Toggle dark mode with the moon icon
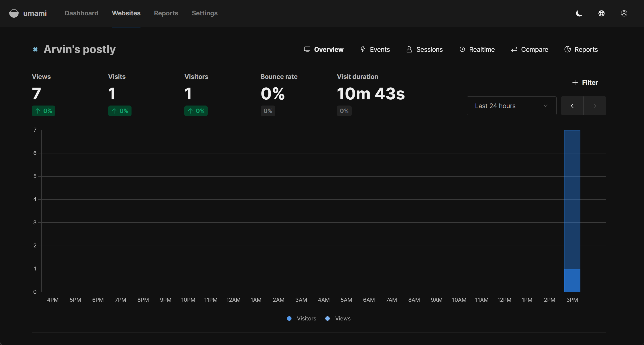 point(579,13)
